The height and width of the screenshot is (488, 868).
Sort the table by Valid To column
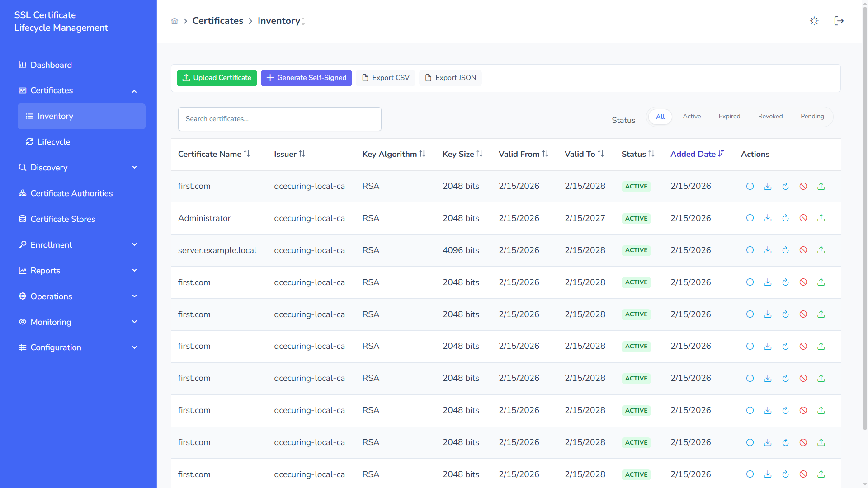[584, 154]
